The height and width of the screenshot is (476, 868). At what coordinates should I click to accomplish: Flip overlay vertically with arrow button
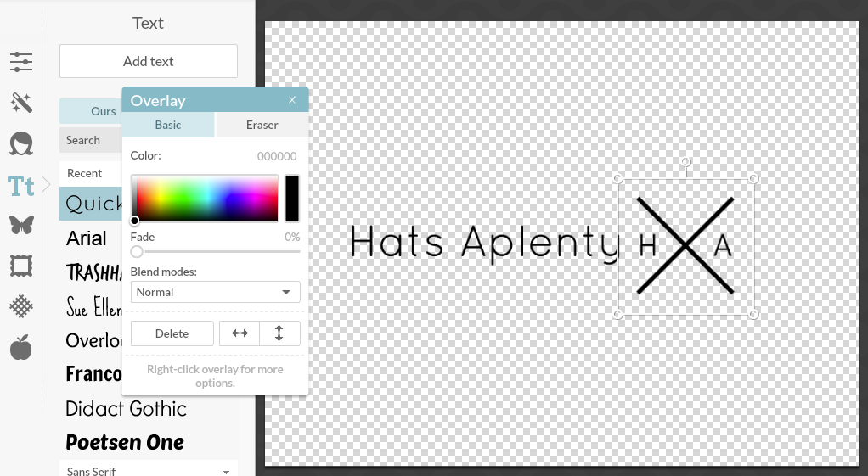pyautogui.click(x=279, y=333)
